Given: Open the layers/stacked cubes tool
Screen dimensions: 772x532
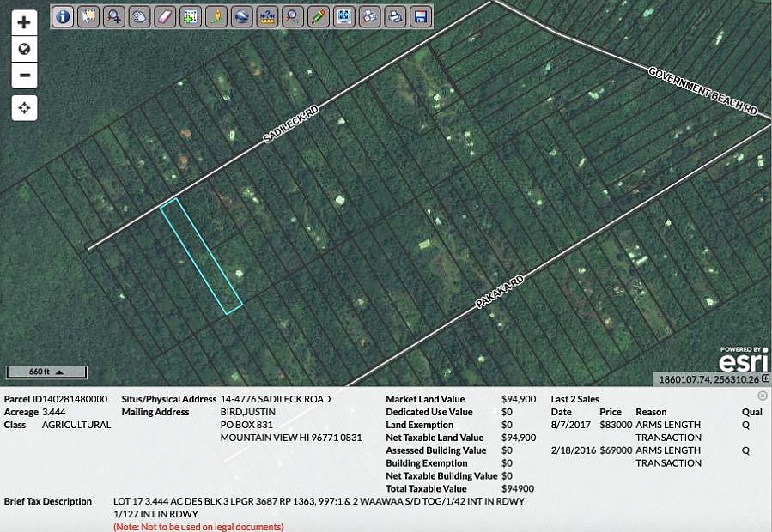Looking at the screenshot, I should [370, 17].
